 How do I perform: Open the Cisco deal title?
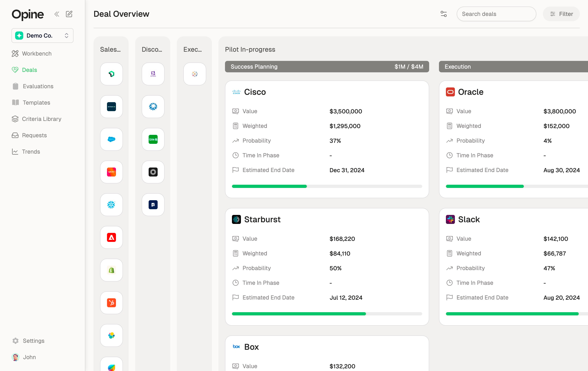coord(255,92)
